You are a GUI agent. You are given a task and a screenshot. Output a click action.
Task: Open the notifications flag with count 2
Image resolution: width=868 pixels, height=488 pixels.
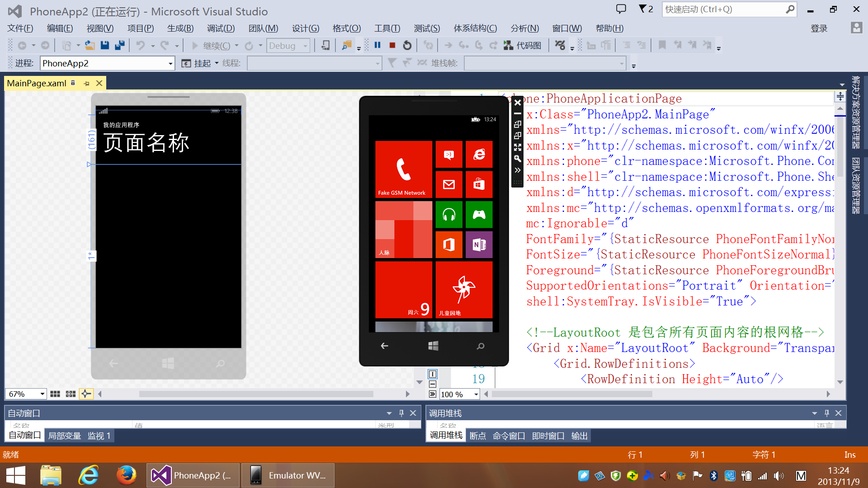[x=646, y=9]
